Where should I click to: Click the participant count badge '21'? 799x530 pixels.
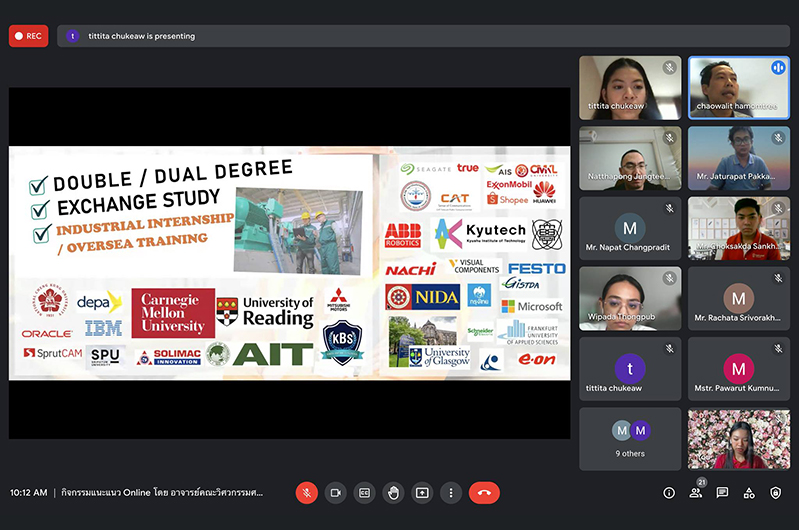tap(702, 482)
